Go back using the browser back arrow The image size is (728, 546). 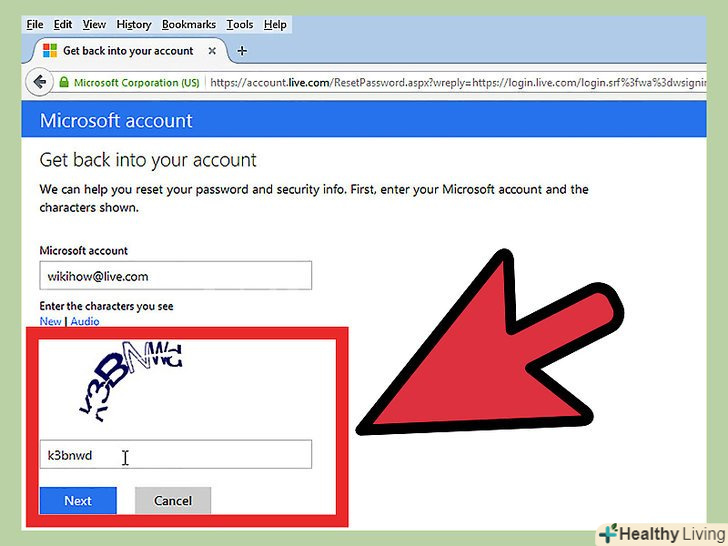click(39, 82)
